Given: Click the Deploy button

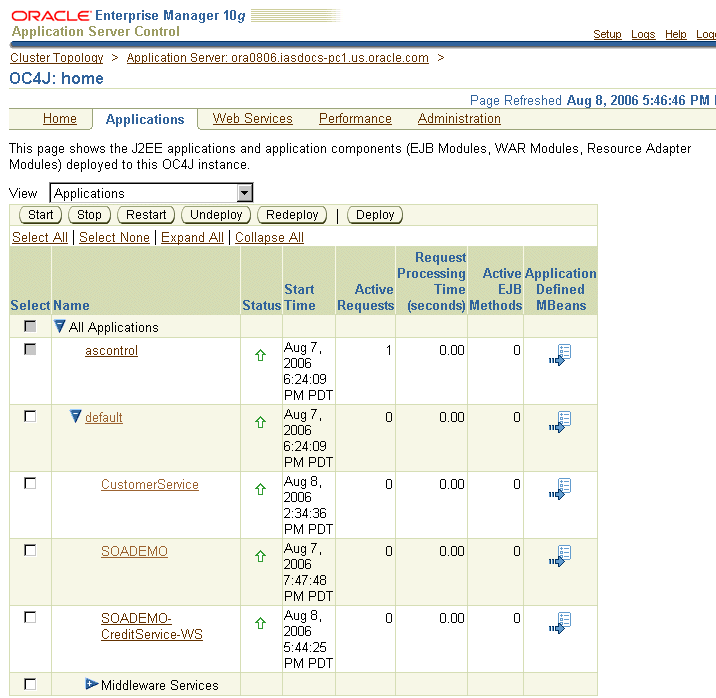Looking at the screenshot, I should pos(375,215).
